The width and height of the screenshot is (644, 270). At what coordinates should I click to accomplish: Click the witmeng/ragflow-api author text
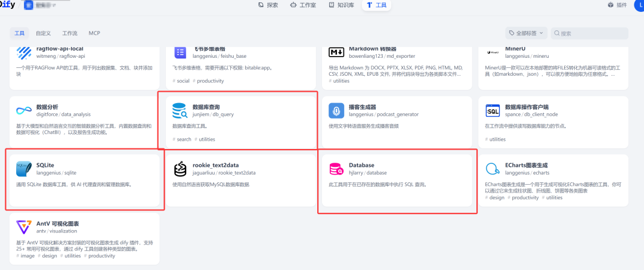[x=61, y=56]
